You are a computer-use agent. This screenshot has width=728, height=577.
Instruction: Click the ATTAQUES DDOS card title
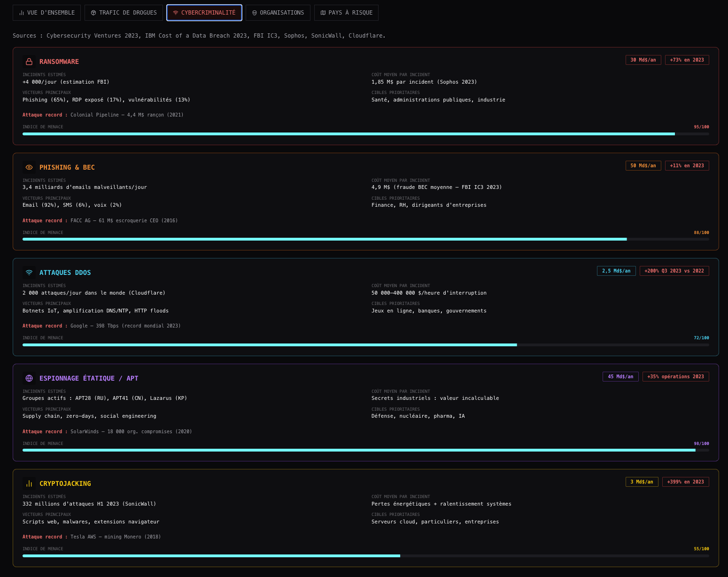65,273
